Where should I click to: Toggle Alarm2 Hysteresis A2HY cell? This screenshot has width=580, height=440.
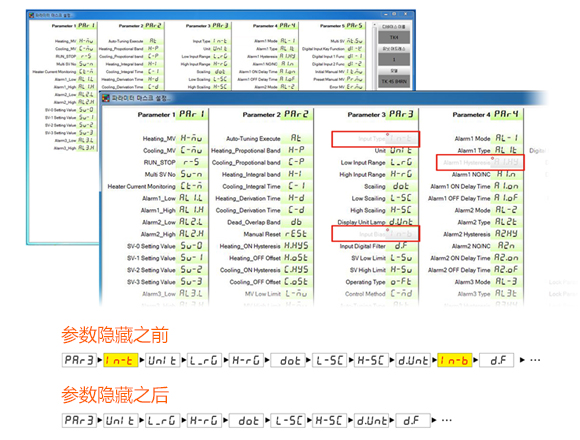coord(506,234)
